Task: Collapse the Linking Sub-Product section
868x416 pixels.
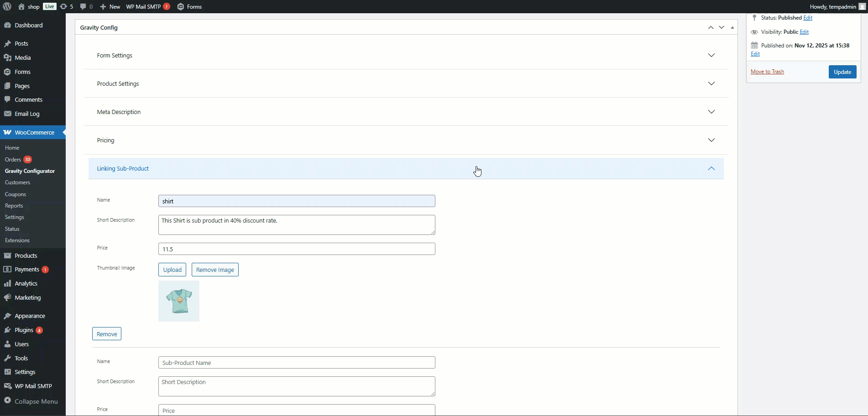Action: coord(711,169)
